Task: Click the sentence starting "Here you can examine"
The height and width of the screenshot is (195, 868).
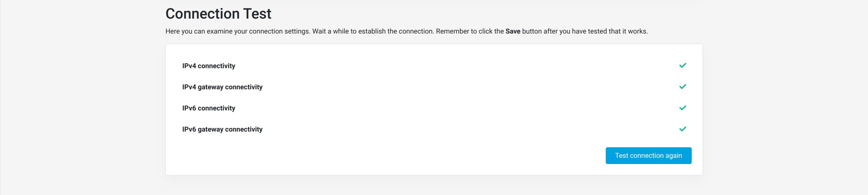Action: [x=238, y=31]
